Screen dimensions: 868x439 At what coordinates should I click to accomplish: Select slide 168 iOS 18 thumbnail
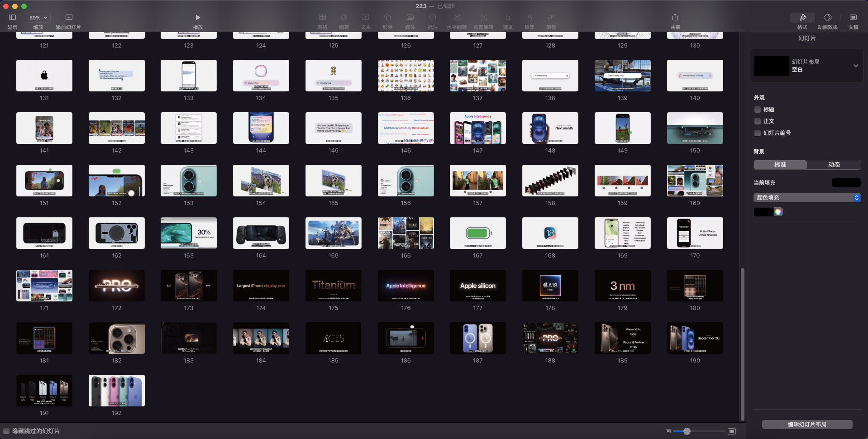550,233
